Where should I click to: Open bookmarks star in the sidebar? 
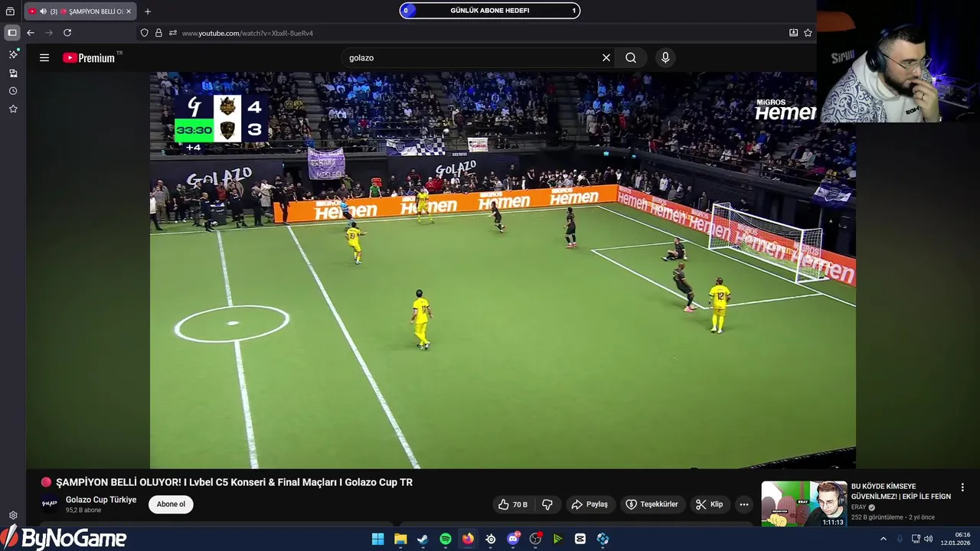coord(13,109)
